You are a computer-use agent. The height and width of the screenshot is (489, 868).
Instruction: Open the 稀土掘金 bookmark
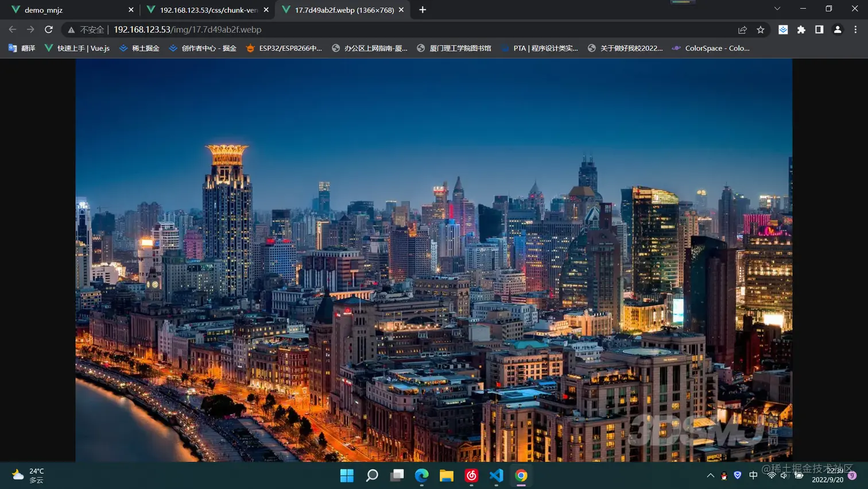[139, 48]
